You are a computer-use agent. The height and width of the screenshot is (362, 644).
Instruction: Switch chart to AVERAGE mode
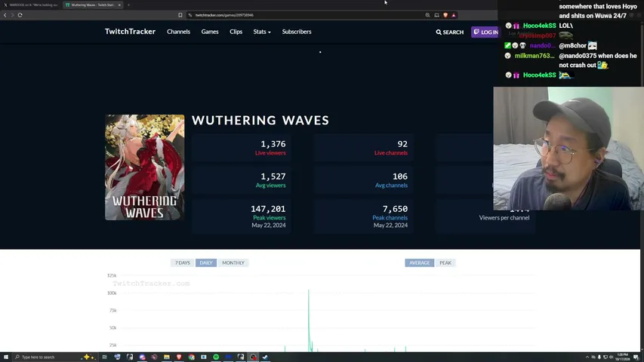coord(419,262)
